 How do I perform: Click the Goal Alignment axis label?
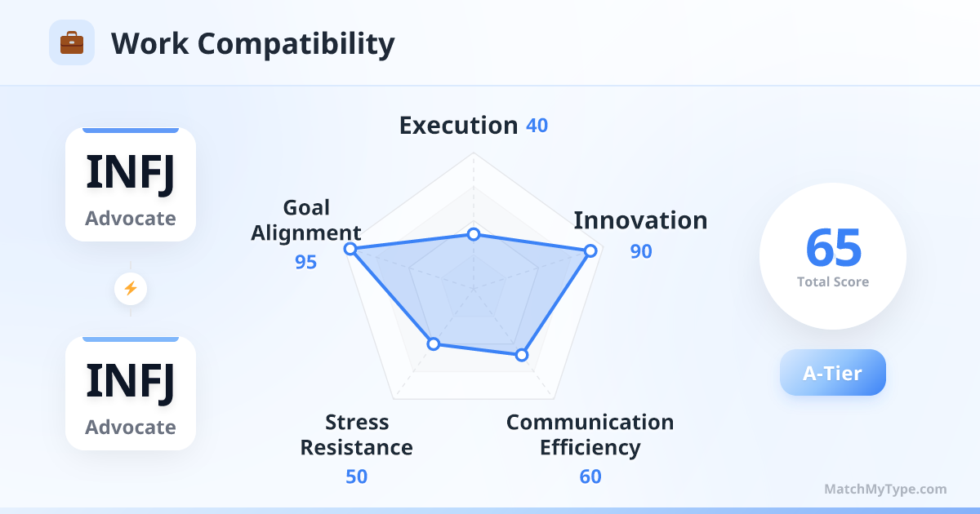pyautogui.click(x=306, y=220)
